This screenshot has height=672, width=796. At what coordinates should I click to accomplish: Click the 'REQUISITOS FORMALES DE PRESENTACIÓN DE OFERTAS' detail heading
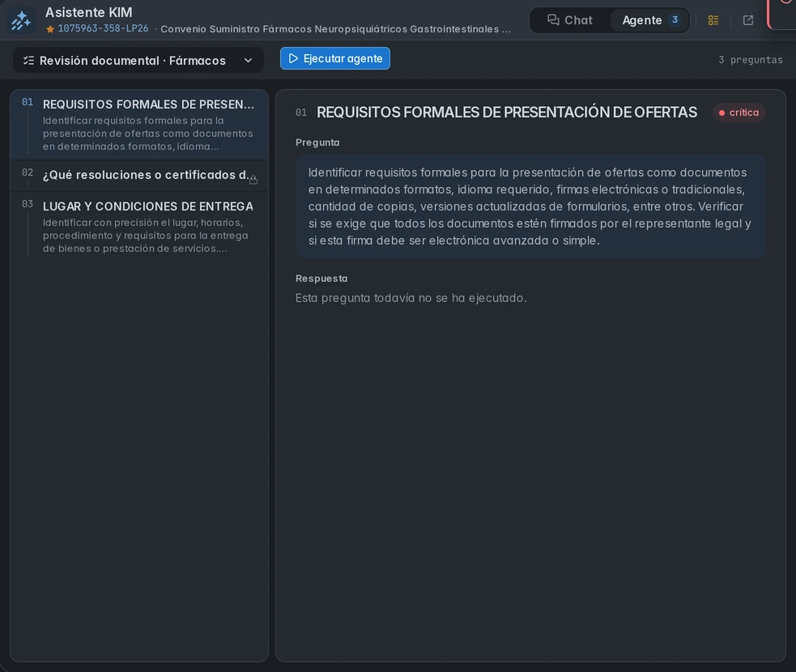tap(507, 113)
